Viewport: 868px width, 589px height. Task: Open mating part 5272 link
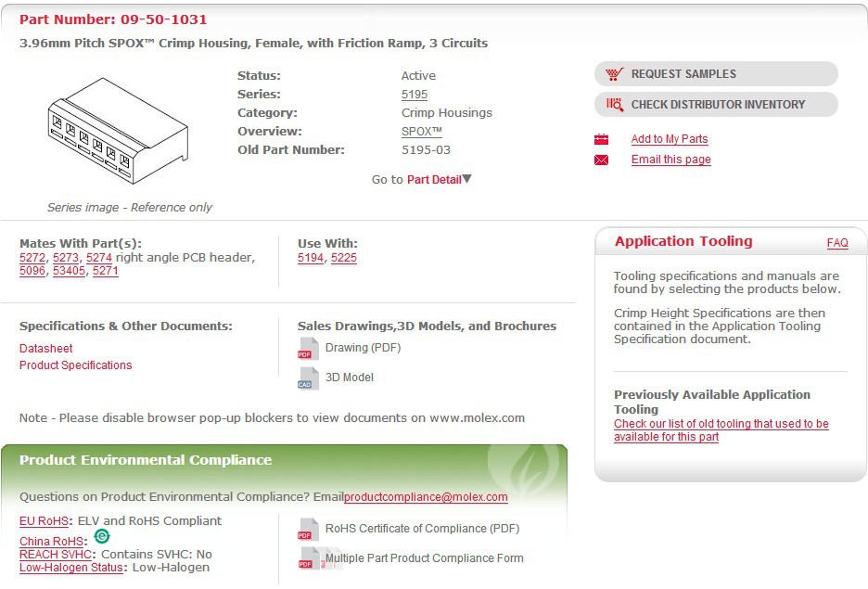(x=32, y=258)
